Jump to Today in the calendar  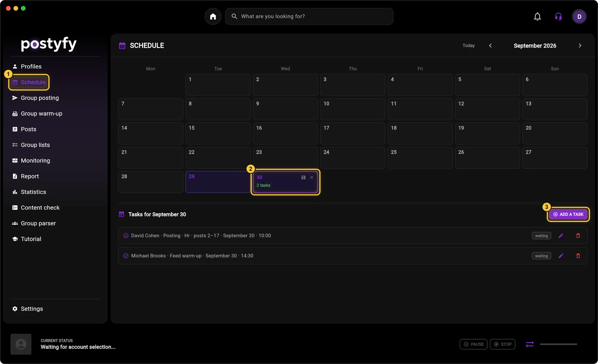click(x=469, y=46)
